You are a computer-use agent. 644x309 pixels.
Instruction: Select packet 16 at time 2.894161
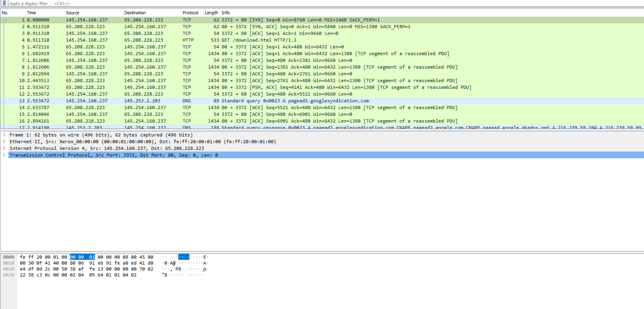tap(322, 121)
